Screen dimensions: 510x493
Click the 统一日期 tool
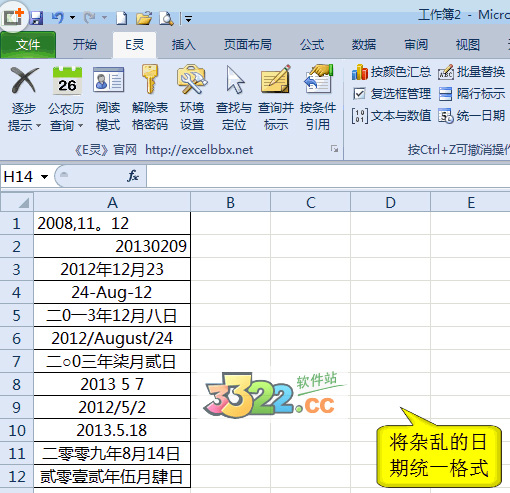[471, 116]
